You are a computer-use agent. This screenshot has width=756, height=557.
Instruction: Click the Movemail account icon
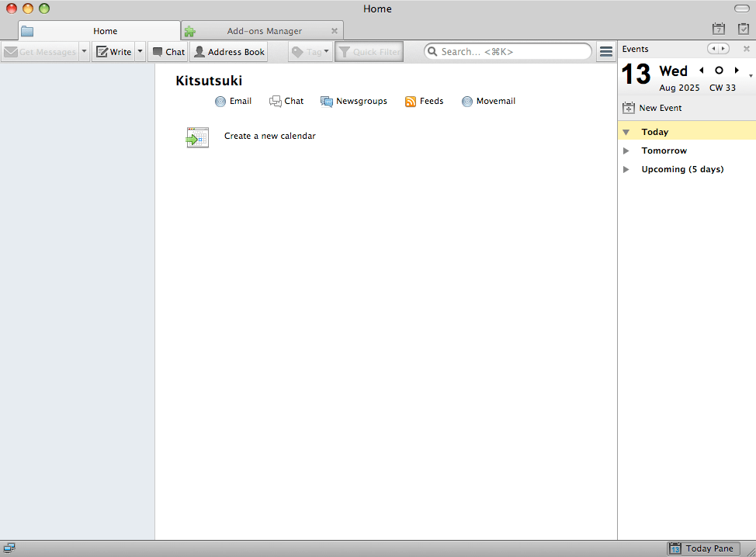[x=467, y=102]
